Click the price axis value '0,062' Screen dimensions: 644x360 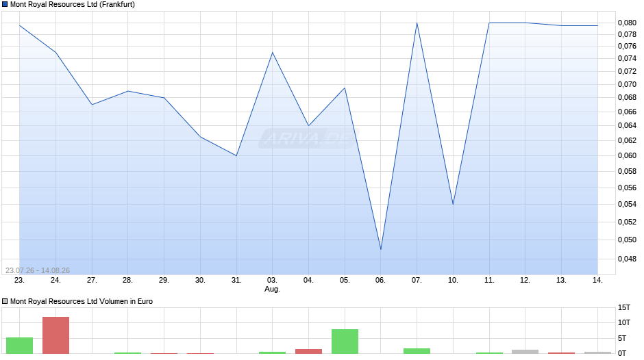[627, 140]
